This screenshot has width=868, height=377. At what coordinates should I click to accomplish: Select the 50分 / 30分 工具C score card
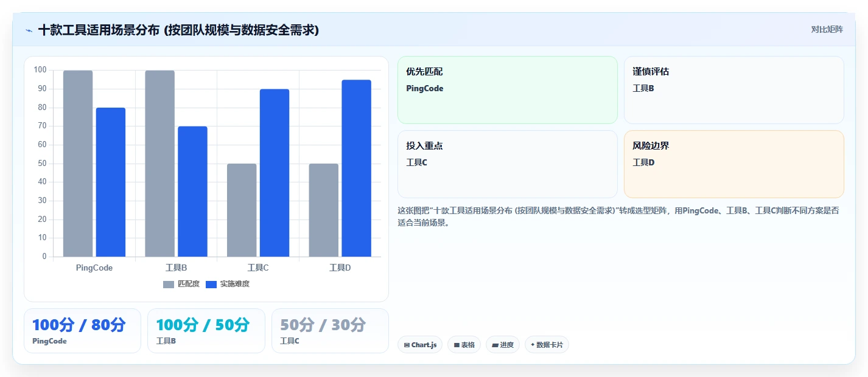[330, 331]
